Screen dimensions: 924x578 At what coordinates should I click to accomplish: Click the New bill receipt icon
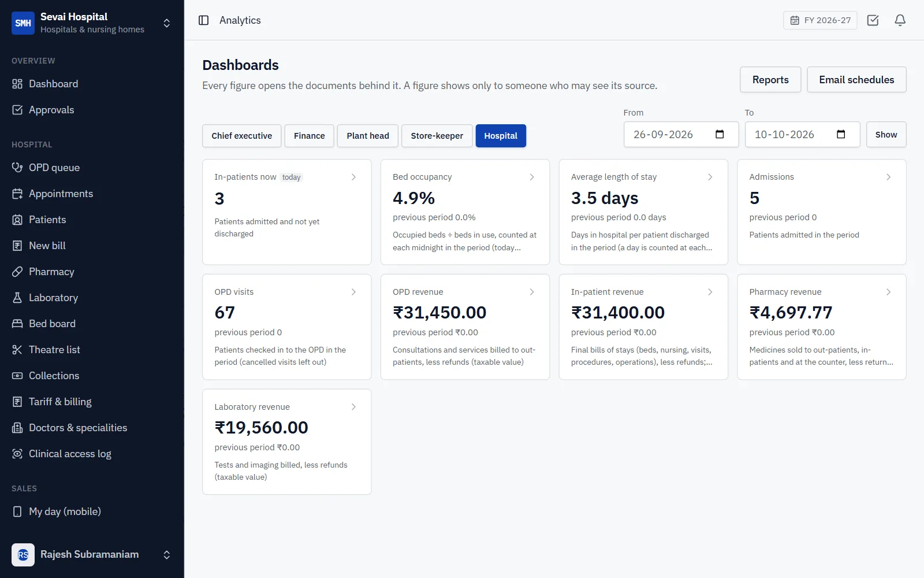[x=17, y=246]
